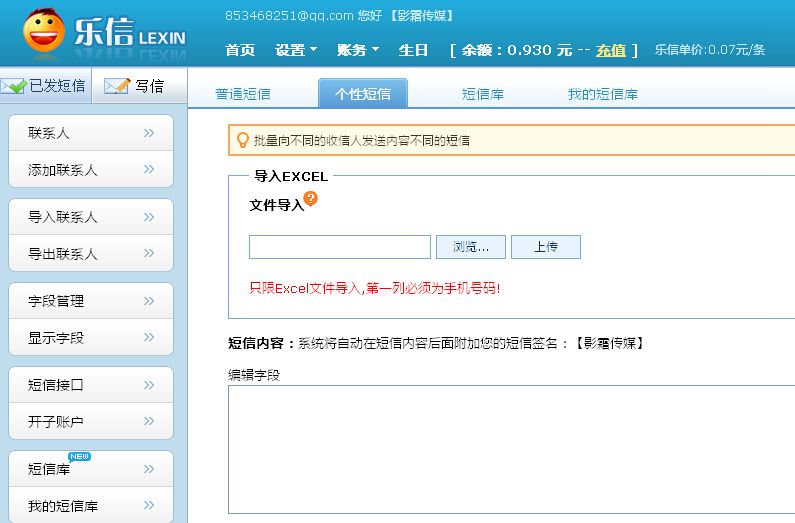The width and height of the screenshot is (795, 523).
Task: Click the 充值 recharge link
Action: click(610, 50)
